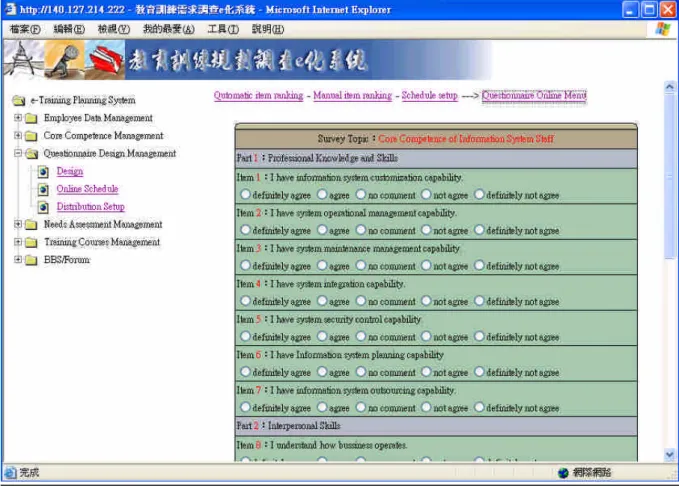This screenshot has width=679, height=486.
Task: Open the Distribution Setup link in the tree
Action: coord(91,207)
